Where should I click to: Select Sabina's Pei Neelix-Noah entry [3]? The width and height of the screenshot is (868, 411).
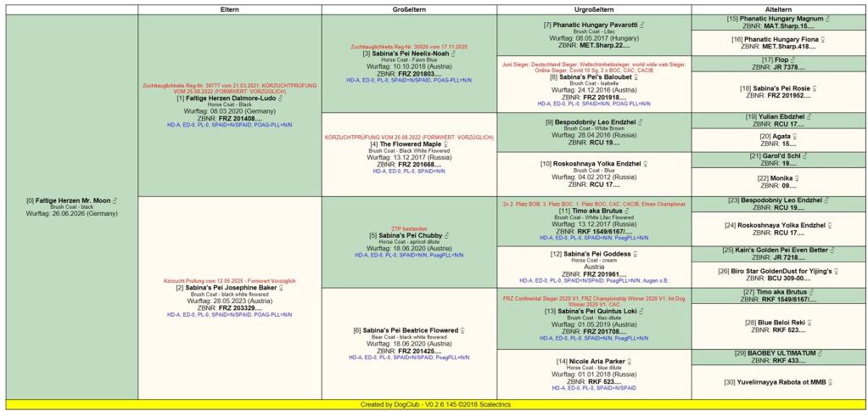click(x=409, y=53)
